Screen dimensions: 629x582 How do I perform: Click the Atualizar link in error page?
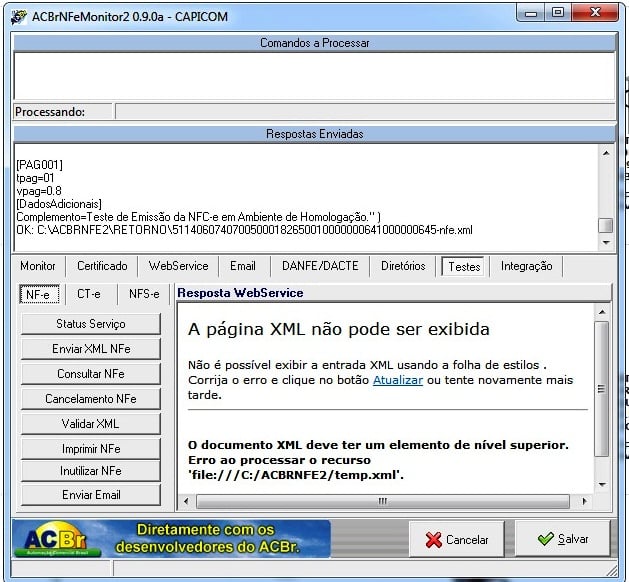tap(398, 380)
